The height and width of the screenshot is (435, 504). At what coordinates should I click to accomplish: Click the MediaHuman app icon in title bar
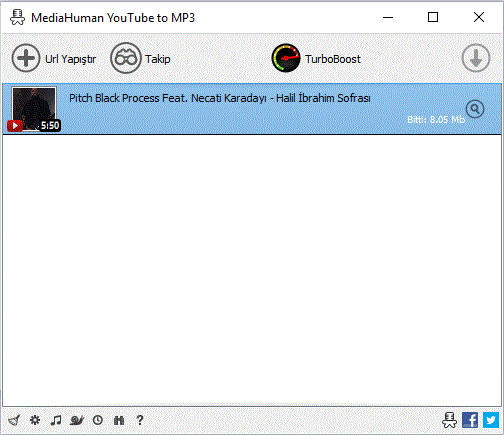click(x=17, y=17)
